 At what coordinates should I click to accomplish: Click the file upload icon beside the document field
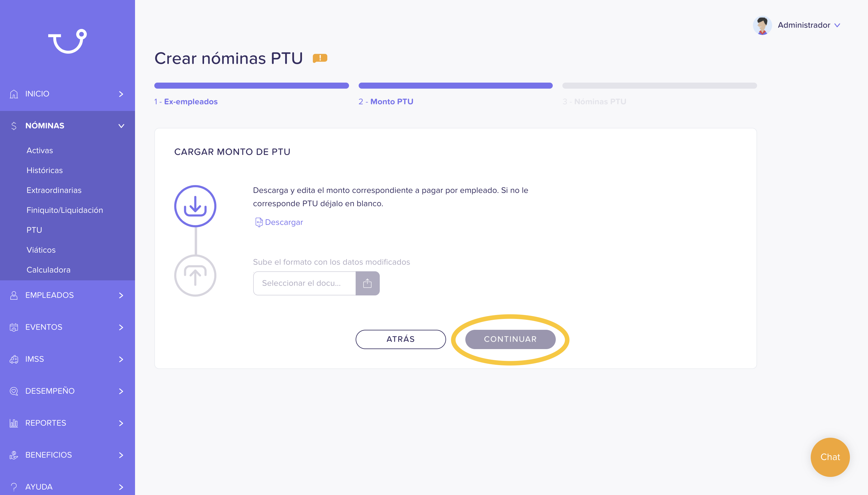368,283
